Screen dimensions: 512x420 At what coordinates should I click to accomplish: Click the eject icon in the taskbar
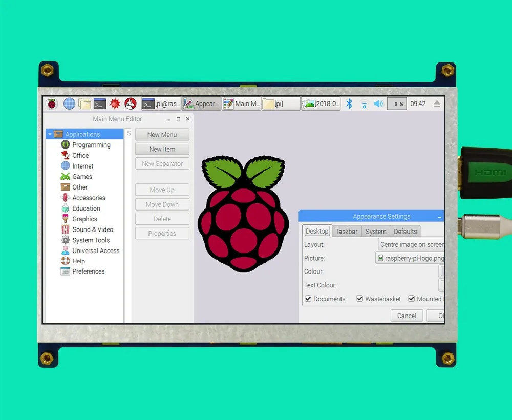coord(437,104)
